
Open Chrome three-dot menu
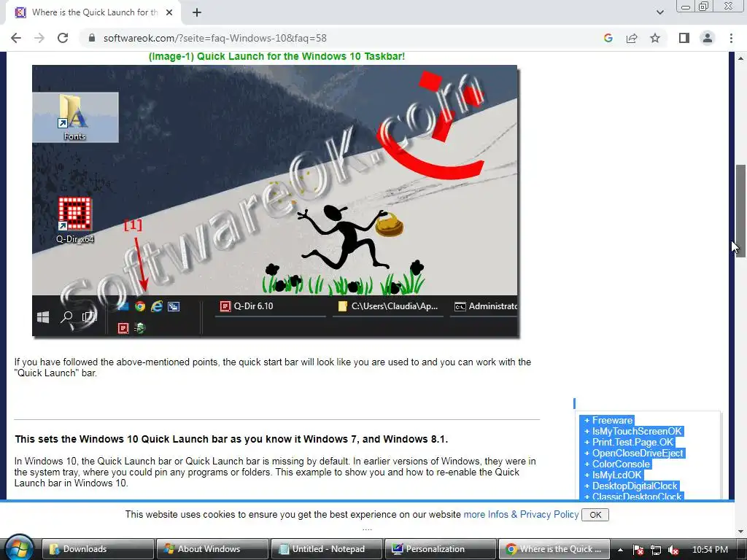[x=731, y=38]
